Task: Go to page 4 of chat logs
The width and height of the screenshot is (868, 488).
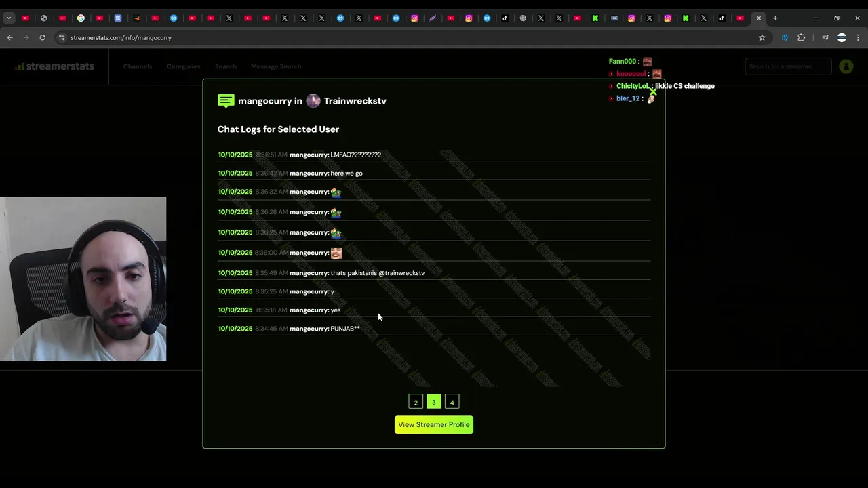Action: click(452, 402)
